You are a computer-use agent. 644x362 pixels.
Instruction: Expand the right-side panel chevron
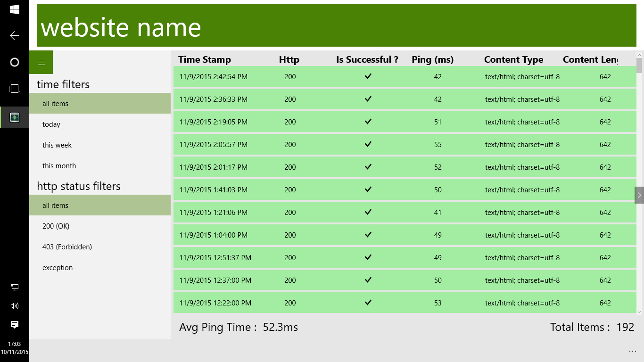click(639, 195)
